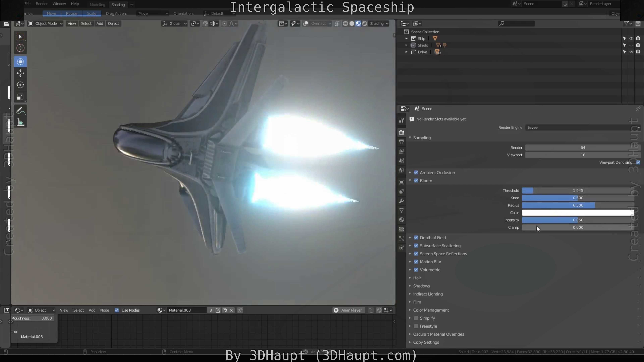Image resolution: width=644 pixels, height=362 pixels.
Task: Activate the Rotate tool icon
Action: 20,85
